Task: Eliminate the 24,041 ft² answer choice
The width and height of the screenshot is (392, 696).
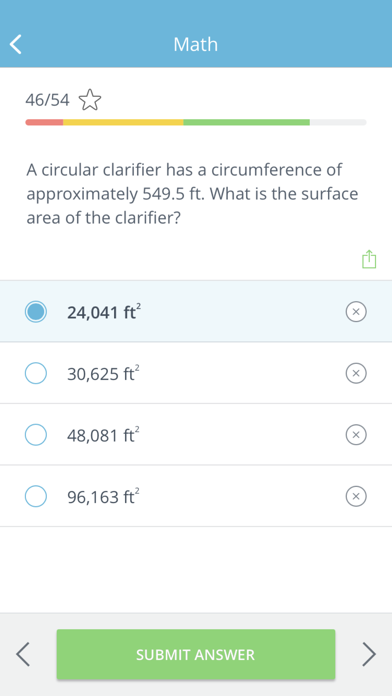Action: 356,312
